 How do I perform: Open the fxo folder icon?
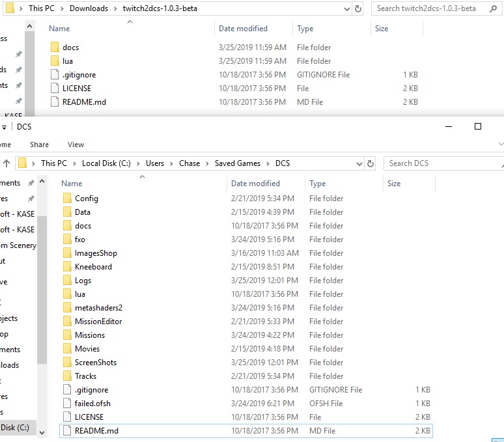pyautogui.click(x=67, y=240)
